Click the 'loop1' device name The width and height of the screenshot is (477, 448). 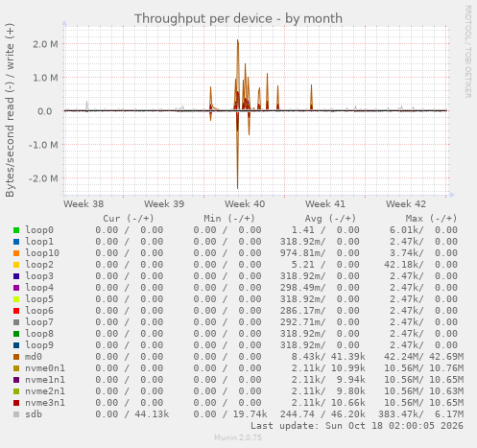point(39,242)
